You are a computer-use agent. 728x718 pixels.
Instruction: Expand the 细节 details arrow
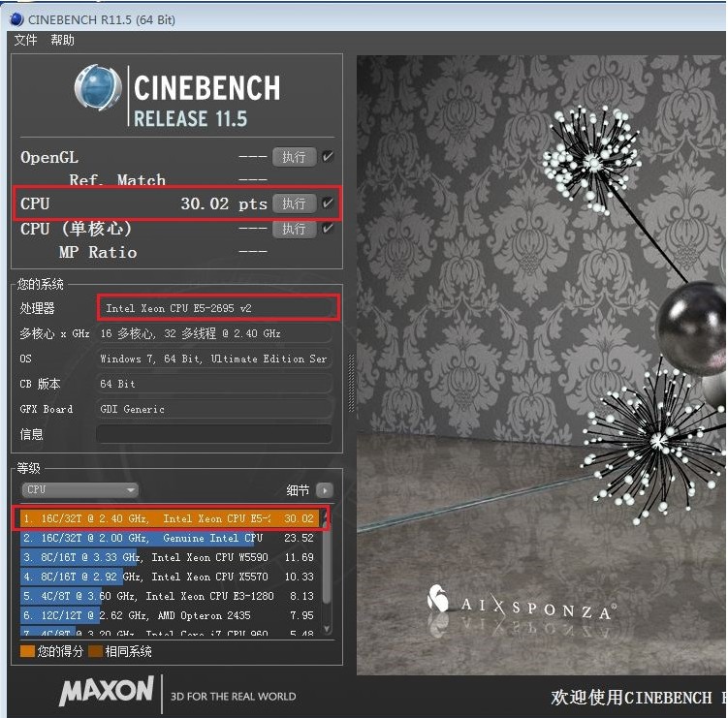[x=325, y=490]
